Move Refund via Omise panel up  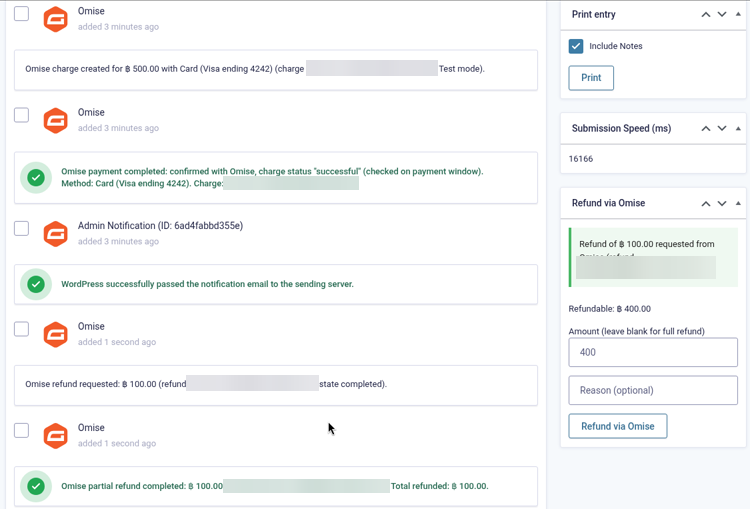(706, 203)
